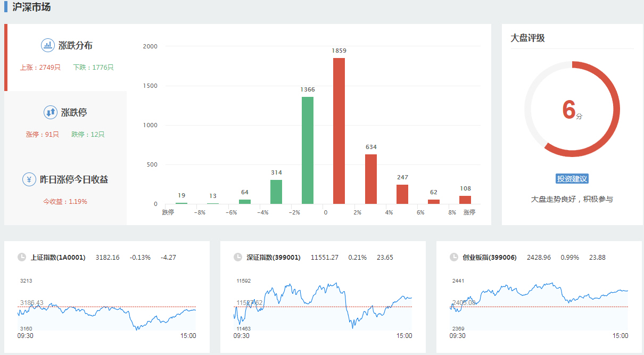
Task: Open the 创业板指(399006) link
Action: point(490,258)
